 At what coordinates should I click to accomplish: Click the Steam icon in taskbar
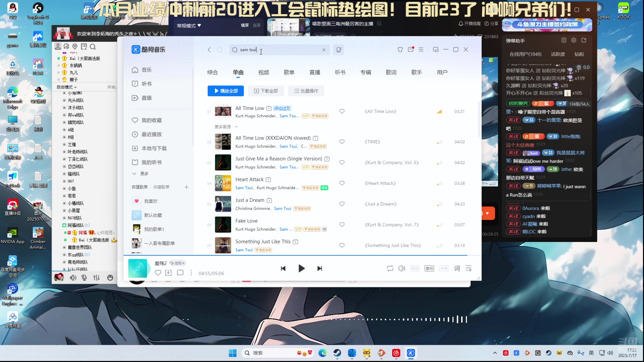tap(337, 353)
